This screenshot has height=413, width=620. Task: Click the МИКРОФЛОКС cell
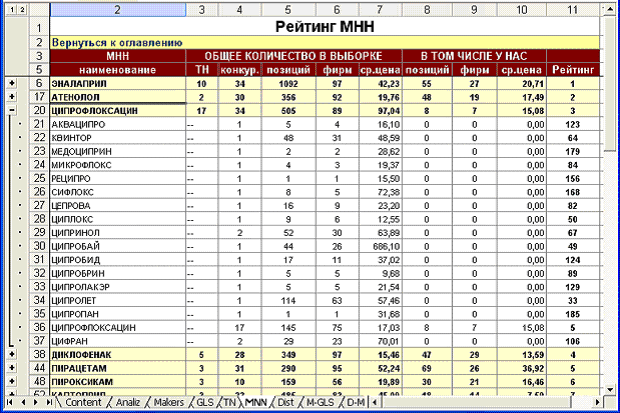tap(118, 165)
